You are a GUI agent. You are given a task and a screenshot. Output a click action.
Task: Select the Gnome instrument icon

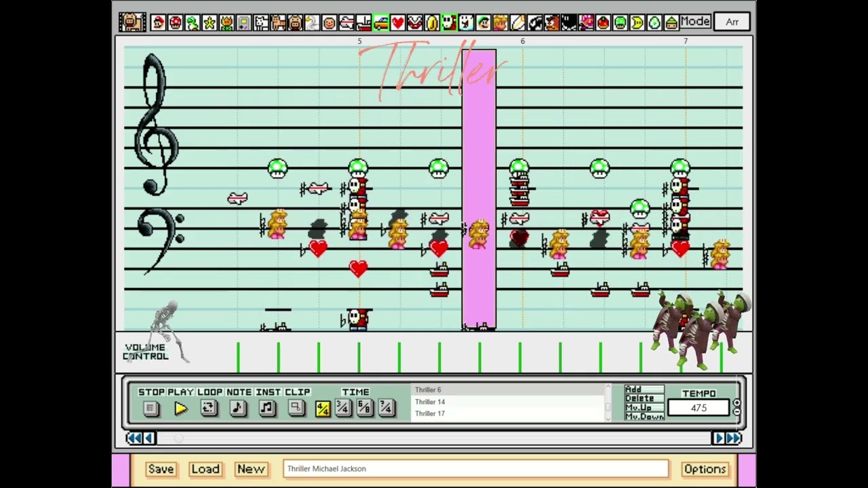pos(671,22)
